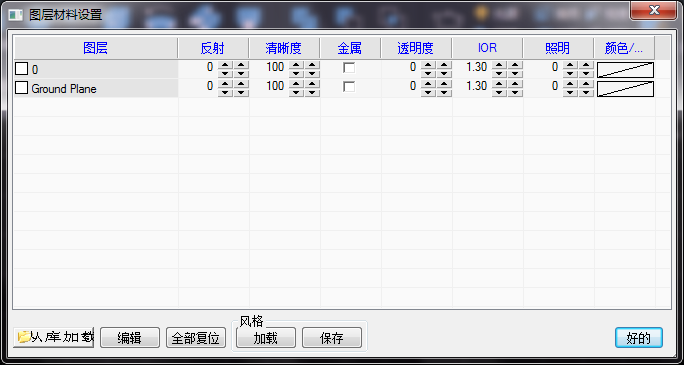Increase 透明度 for Ground Plane with second up arrow

pos(444,84)
